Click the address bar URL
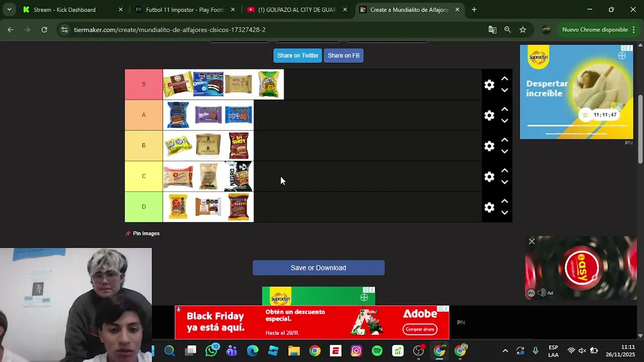644x362 pixels. [x=170, y=30]
